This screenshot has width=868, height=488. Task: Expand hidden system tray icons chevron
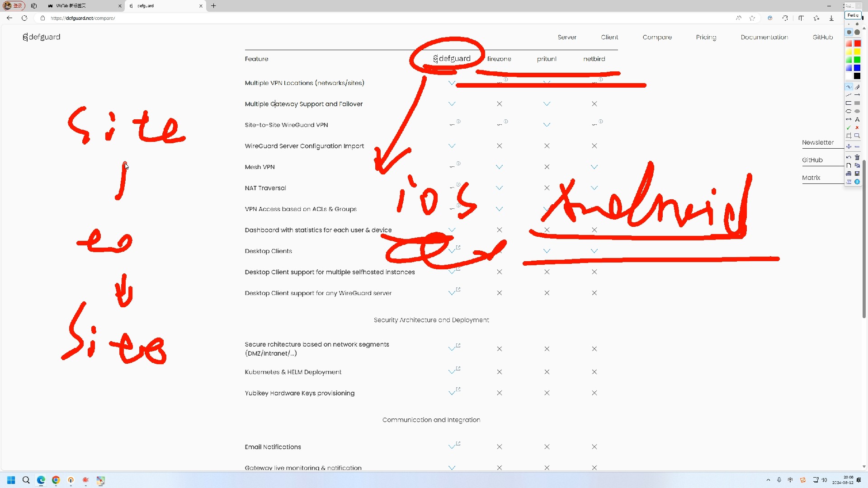click(x=768, y=480)
